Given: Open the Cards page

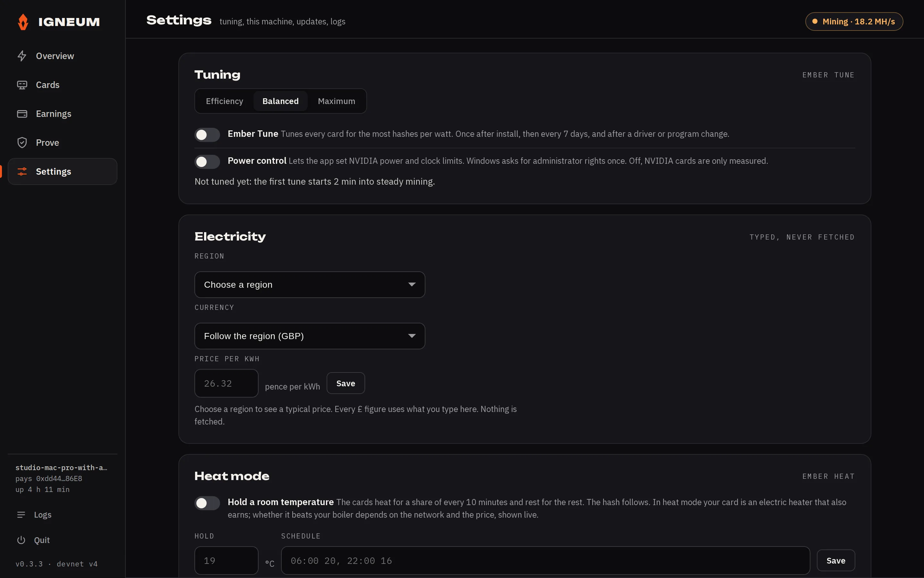Looking at the screenshot, I should tap(63, 85).
